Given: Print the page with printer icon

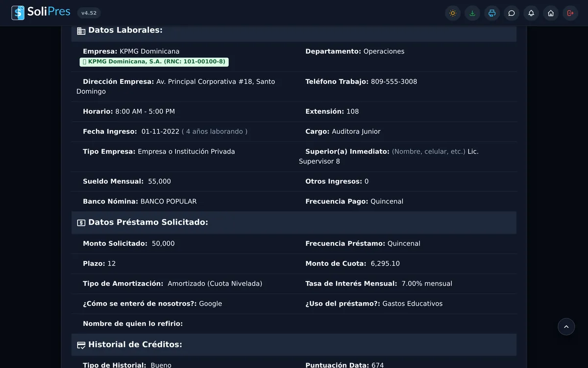Looking at the screenshot, I should pos(492,13).
